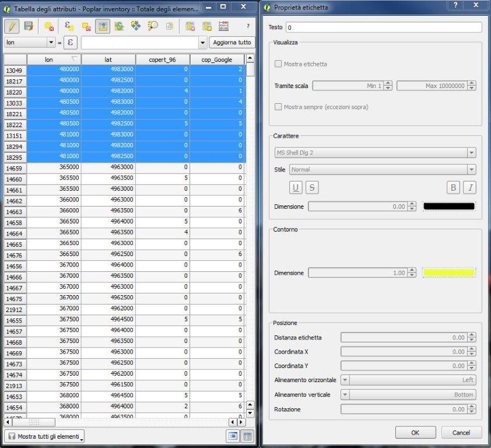Open the field calculator icon
Image resolution: width=491 pixels, height=448 pixels.
pos(223,26)
